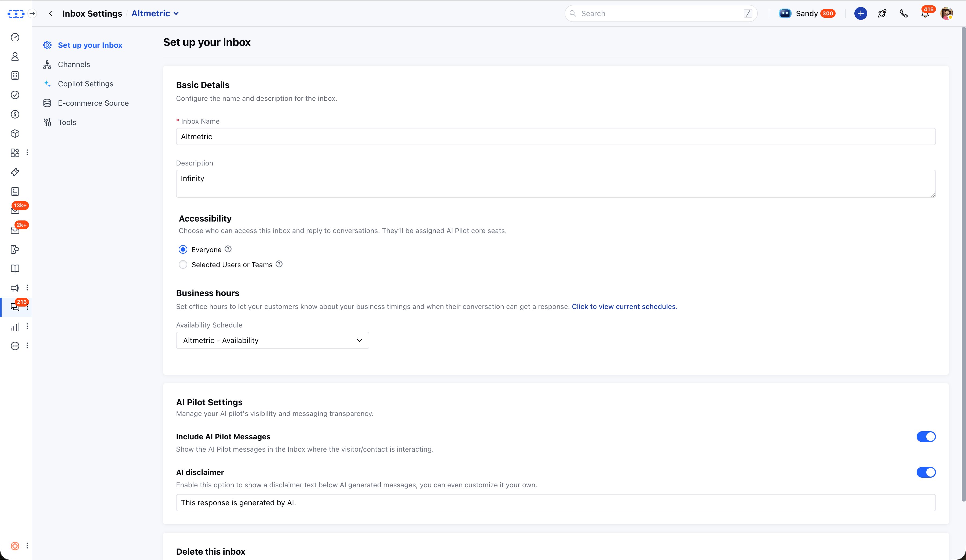Click the info icon beside Selected Users or Teams
The height and width of the screenshot is (560, 966).
click(279, 264)
